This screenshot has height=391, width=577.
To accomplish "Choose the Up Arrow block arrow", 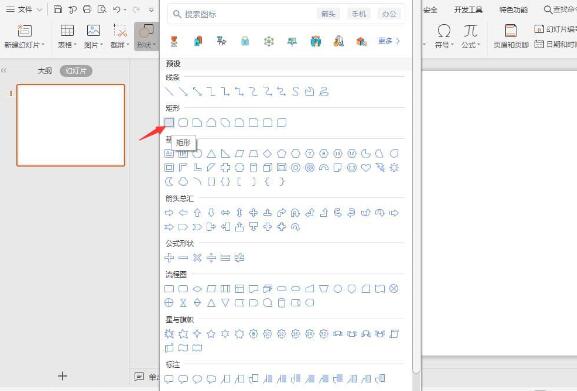I will click(197, 213).
